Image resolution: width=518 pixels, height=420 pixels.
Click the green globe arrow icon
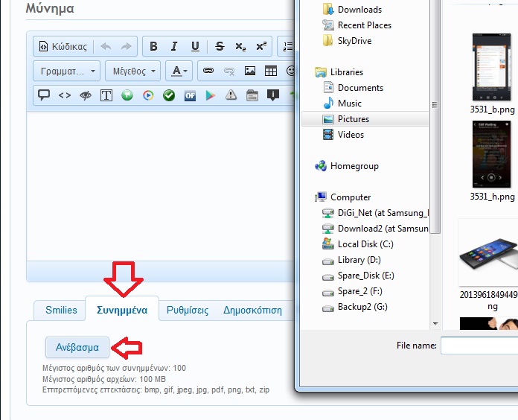[x=127, y=95]
